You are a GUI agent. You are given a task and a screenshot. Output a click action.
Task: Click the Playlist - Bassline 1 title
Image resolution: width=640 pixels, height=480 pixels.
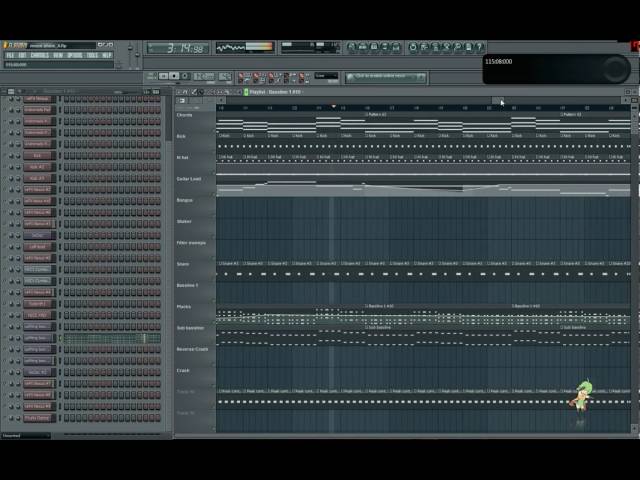click(275, 92)
